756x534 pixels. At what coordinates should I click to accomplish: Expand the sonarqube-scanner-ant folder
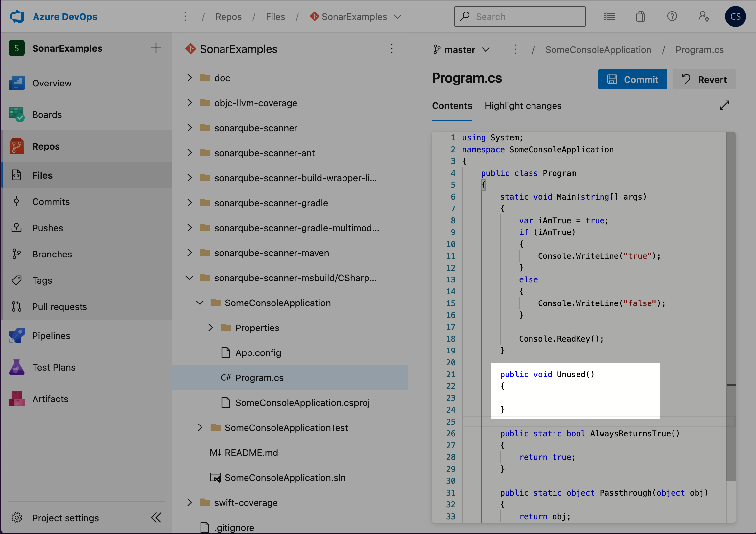click(189, 153)
